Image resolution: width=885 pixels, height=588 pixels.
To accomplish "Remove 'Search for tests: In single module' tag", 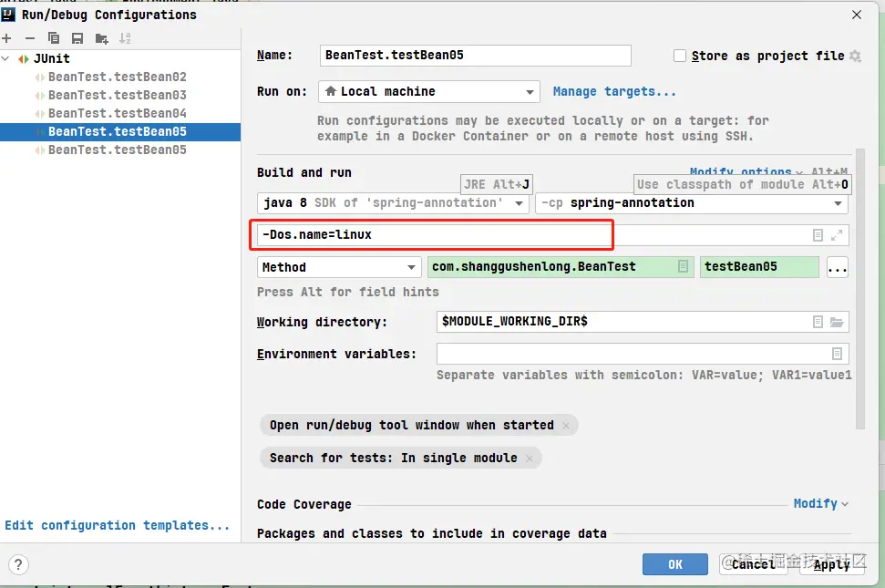I will pyautogui.click(x=530, y=458).
